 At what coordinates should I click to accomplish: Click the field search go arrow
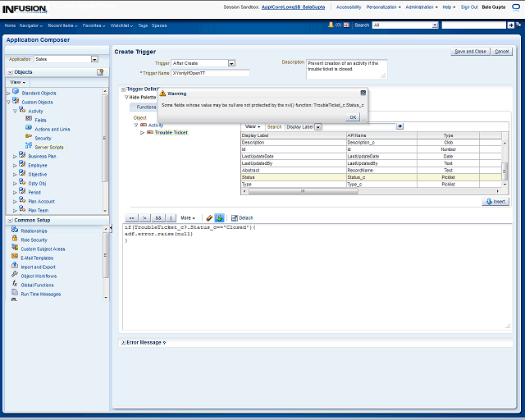(399, 126)
